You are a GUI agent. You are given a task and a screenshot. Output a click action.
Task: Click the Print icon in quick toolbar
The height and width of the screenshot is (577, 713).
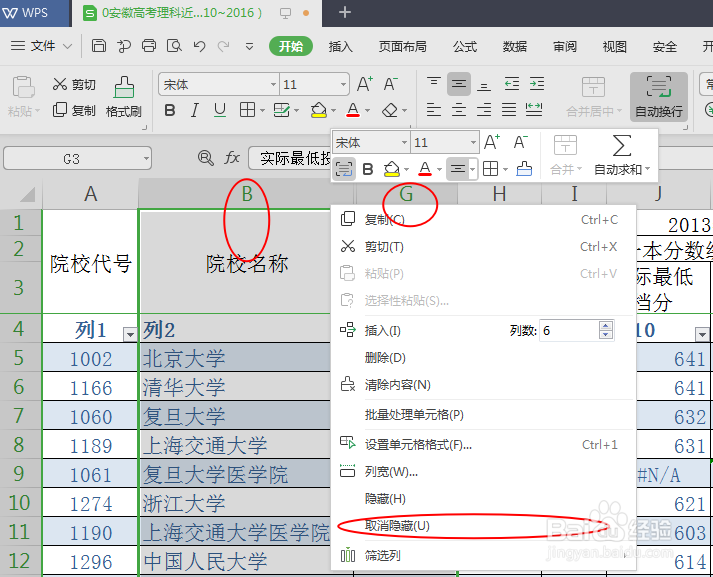click(149, 46)
